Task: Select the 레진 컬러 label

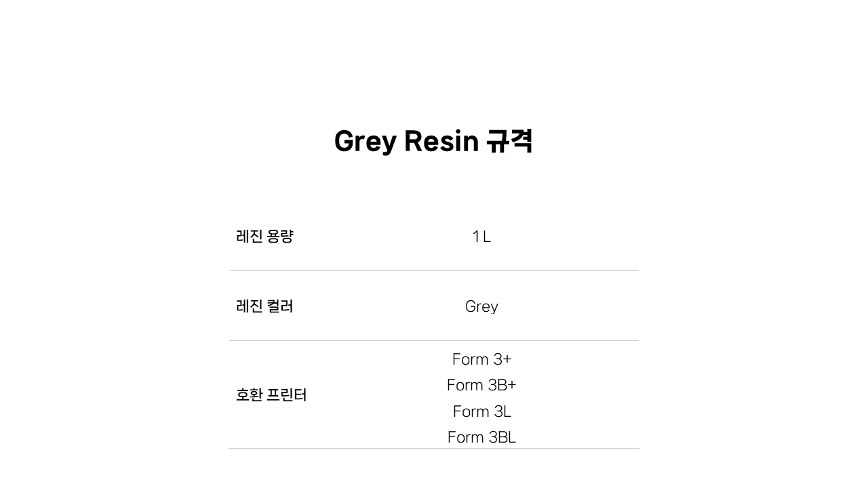Action: tap(264, 306)
